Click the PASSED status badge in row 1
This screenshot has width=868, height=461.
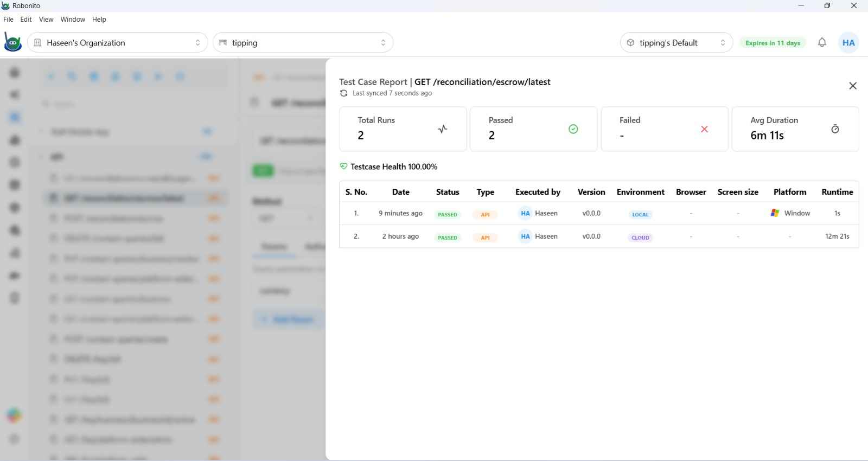coord(448,214)
